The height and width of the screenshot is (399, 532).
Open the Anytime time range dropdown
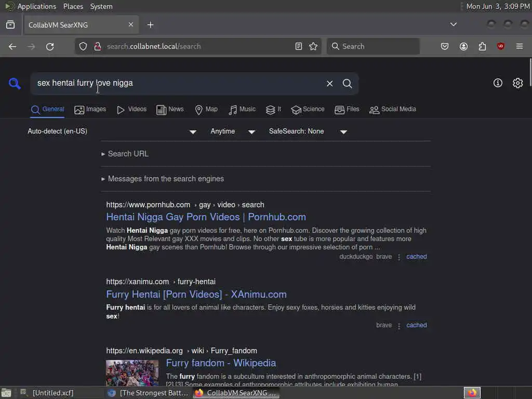click(x=233, y=131)
